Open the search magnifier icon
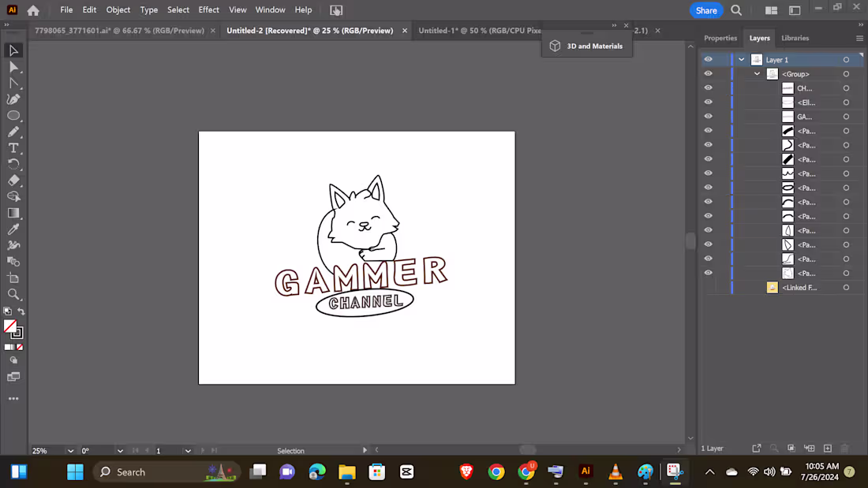The width and height of the screenshot is (868, 488). (x=736, y=10)
